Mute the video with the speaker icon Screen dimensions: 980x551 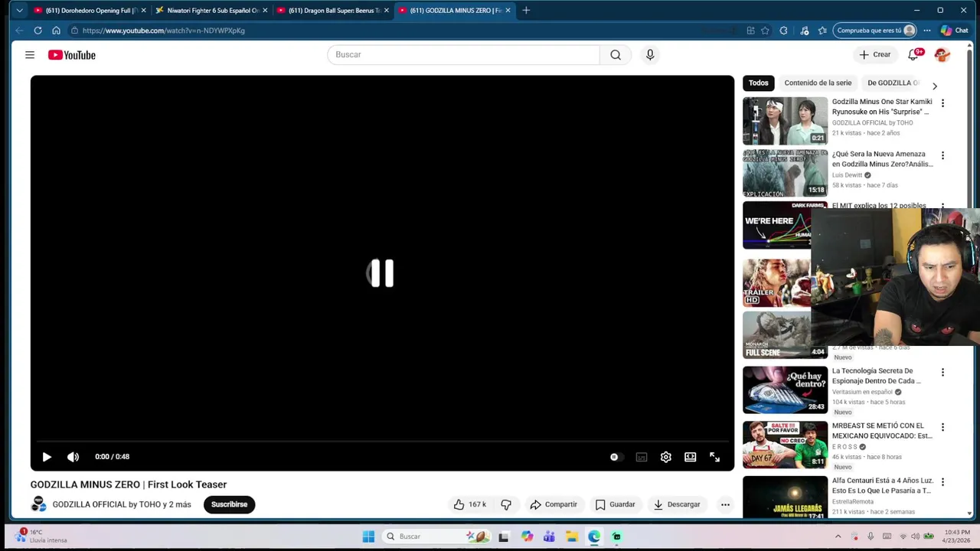[73, 457]
